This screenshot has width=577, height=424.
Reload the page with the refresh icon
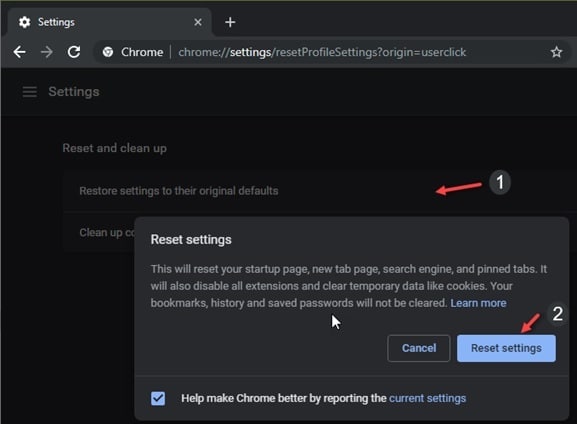click(x=74, y=52)
